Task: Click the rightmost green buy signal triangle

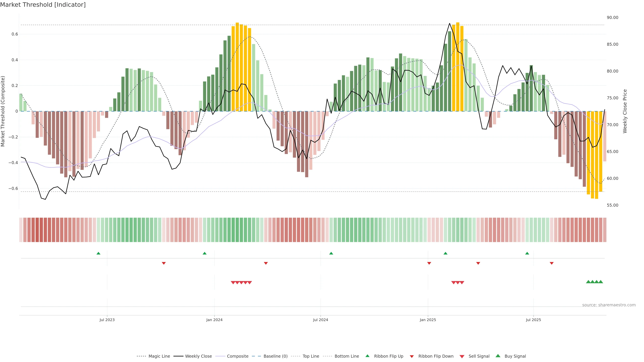Action: (601, 282)
